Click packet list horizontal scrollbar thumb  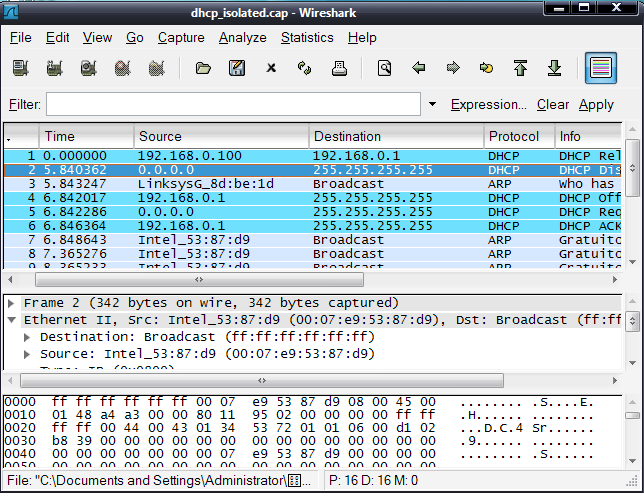pos(199,279)
